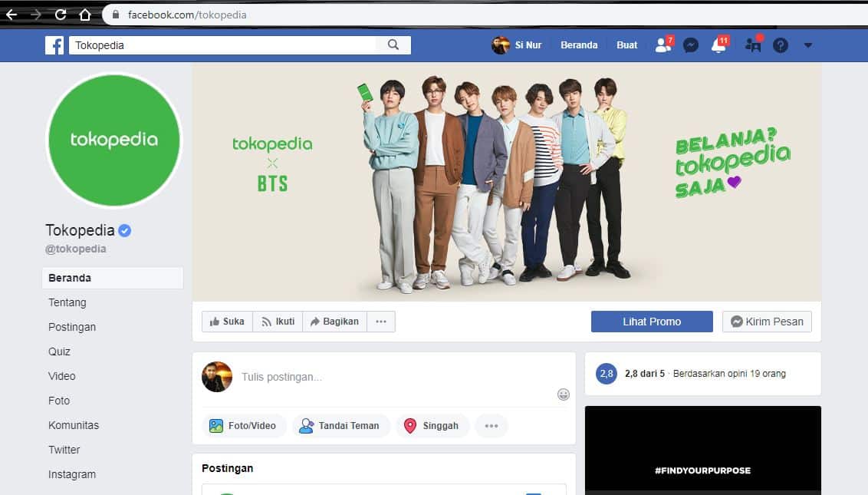Image resolution: width=868 pixels, height=495 pixels.
Task: Open more page actions ellipsis
Action: 381,322
